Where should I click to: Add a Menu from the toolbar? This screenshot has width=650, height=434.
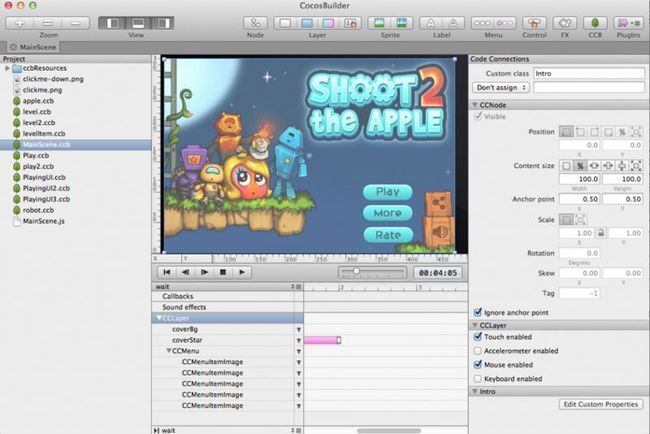pos(482,23)
